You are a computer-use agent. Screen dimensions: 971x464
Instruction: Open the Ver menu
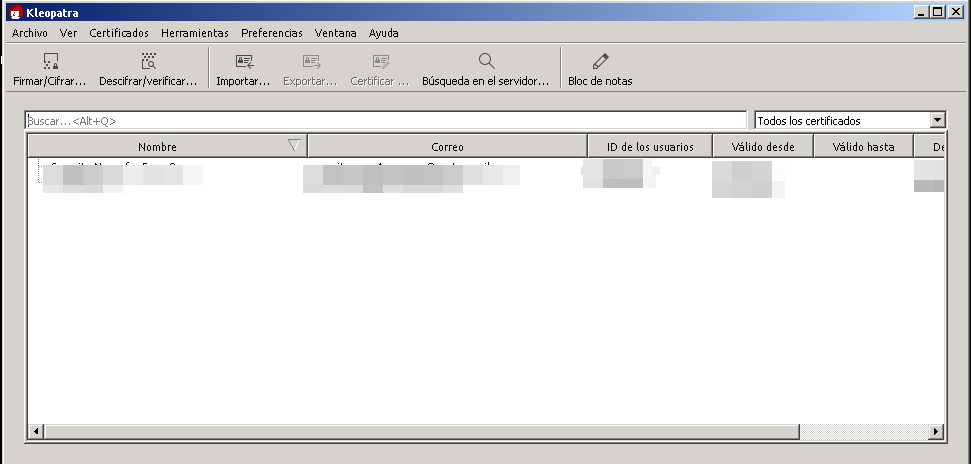tap(68, 33)
